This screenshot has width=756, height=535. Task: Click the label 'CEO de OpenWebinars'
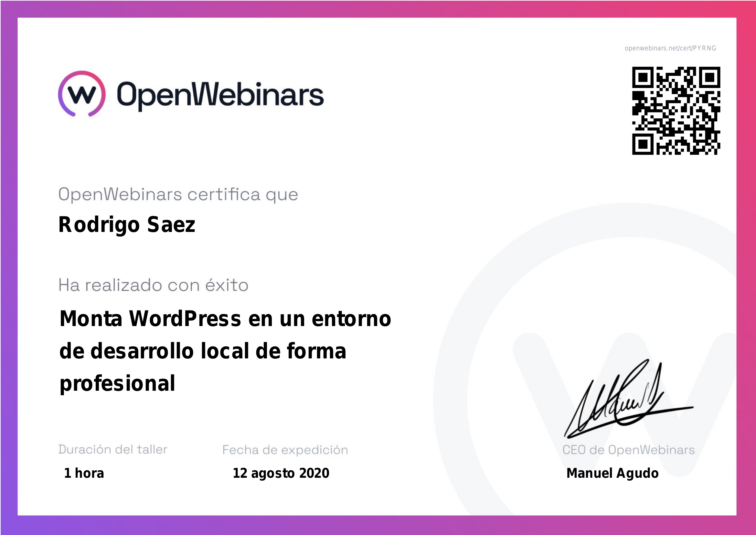pos(628,450)
